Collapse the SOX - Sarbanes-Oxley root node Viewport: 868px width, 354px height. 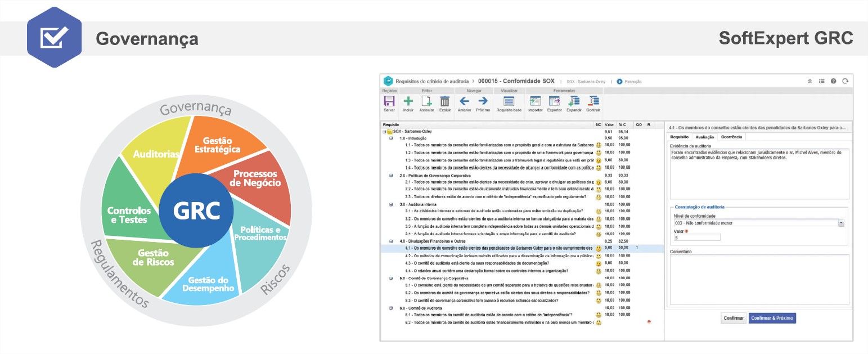(385, 131)
